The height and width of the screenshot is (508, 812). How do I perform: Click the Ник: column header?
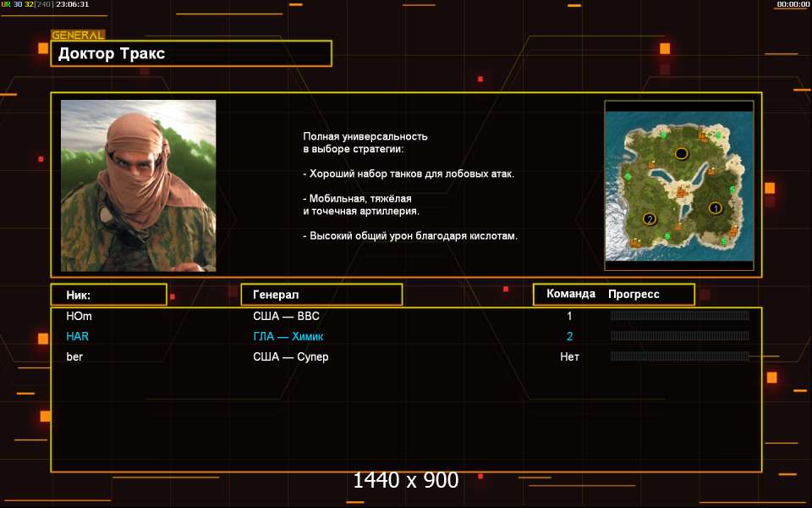click(109, 295)
